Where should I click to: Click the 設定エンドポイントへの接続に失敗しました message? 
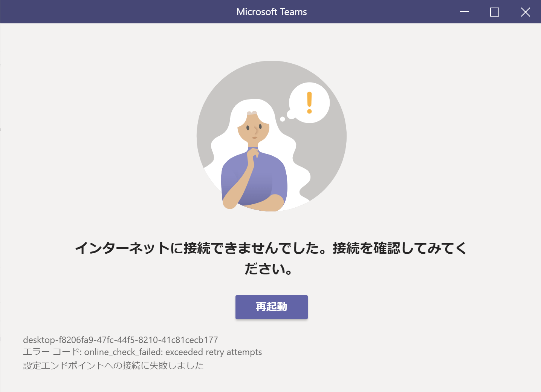[x=113, y=365]
